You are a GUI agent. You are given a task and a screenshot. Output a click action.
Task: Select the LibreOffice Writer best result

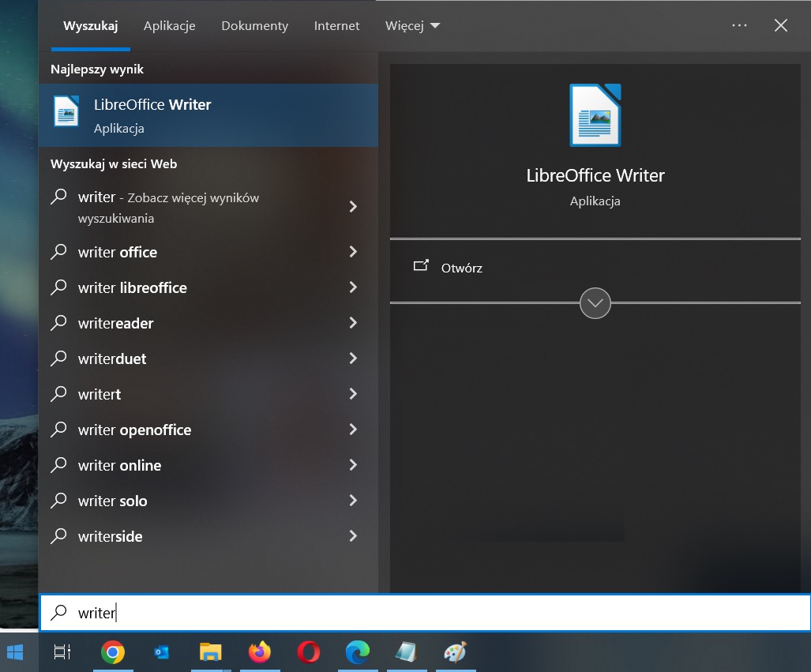click(x=208, y=115)
